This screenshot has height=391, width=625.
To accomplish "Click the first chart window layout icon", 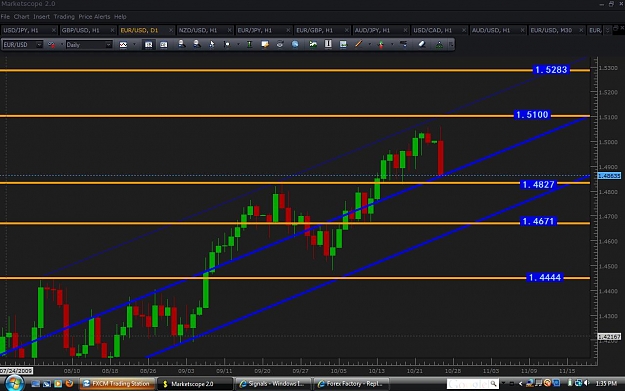I will tap(148, 45).
